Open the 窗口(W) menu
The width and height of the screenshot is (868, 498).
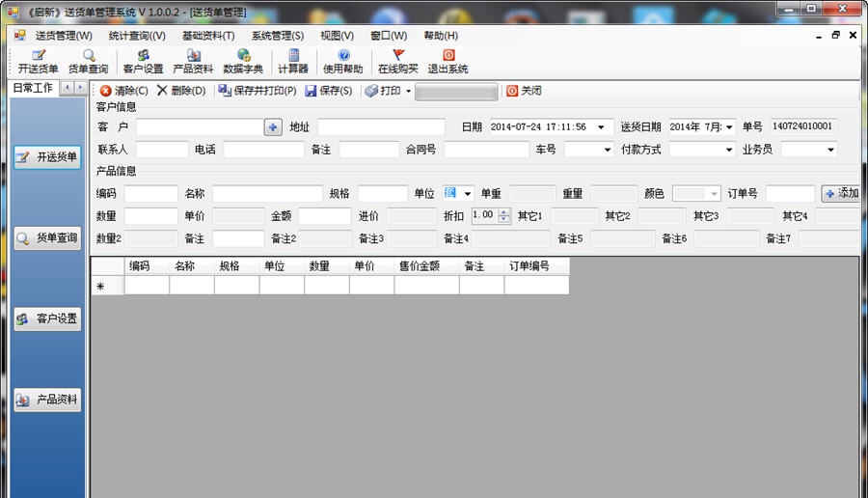[x=389, y=36]
